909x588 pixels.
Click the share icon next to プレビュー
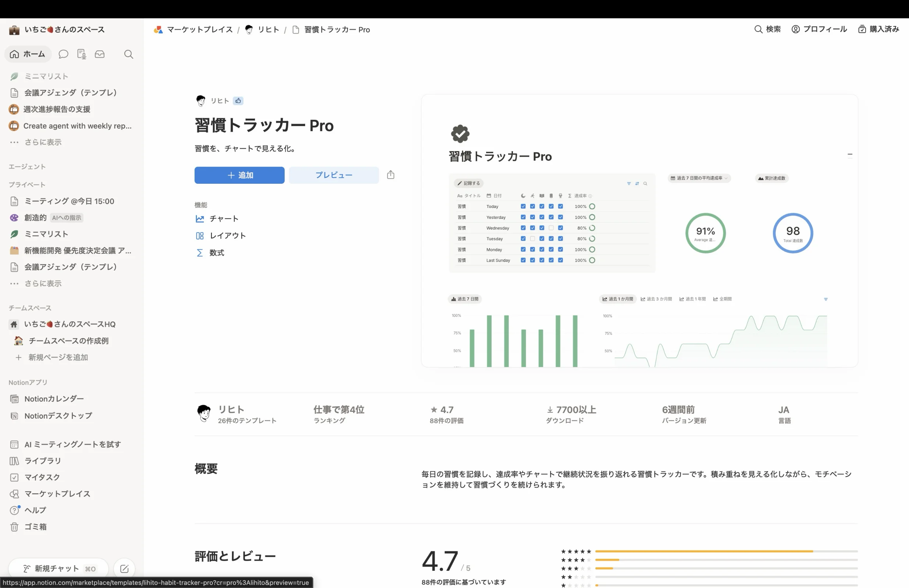(391, 175)
